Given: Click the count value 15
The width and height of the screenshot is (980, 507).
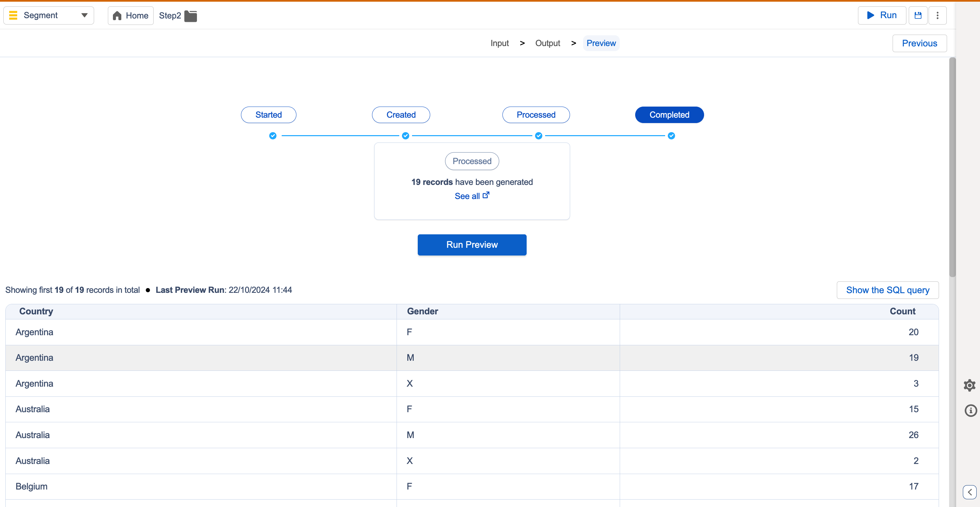Looking at the screenshot, I should [913, 409].
